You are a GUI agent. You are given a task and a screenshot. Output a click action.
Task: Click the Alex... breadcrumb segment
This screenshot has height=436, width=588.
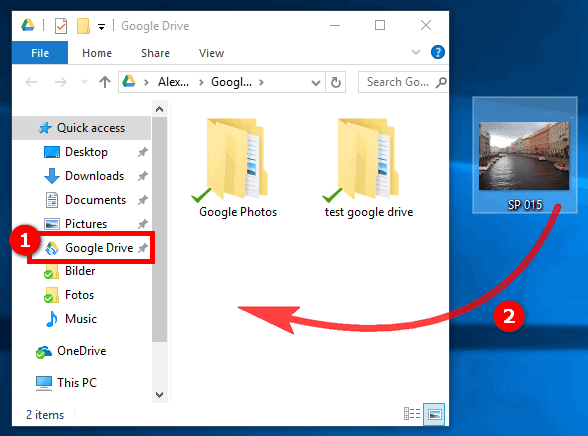point(173,82)
